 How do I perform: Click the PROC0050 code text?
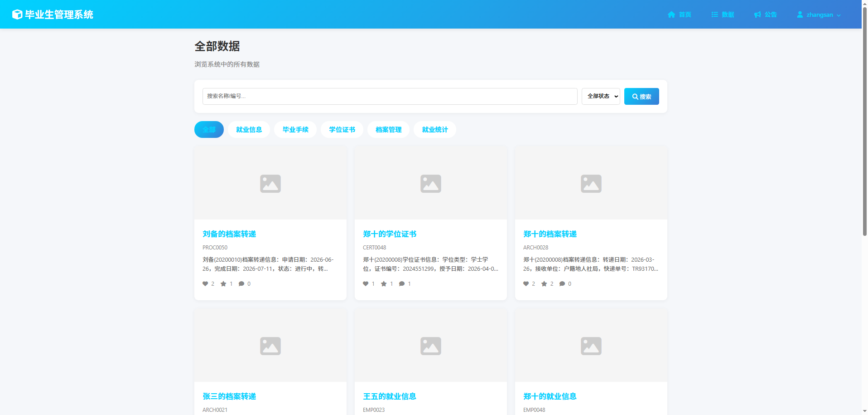[x=215, y=248]
